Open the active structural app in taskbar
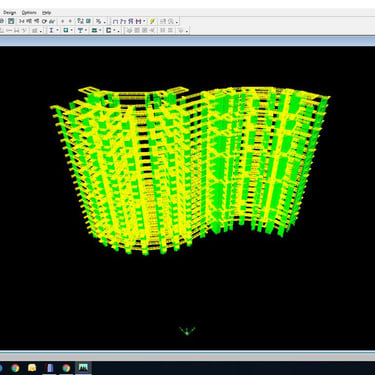Viewport: 375px width, 375px height. coord(83,367)
